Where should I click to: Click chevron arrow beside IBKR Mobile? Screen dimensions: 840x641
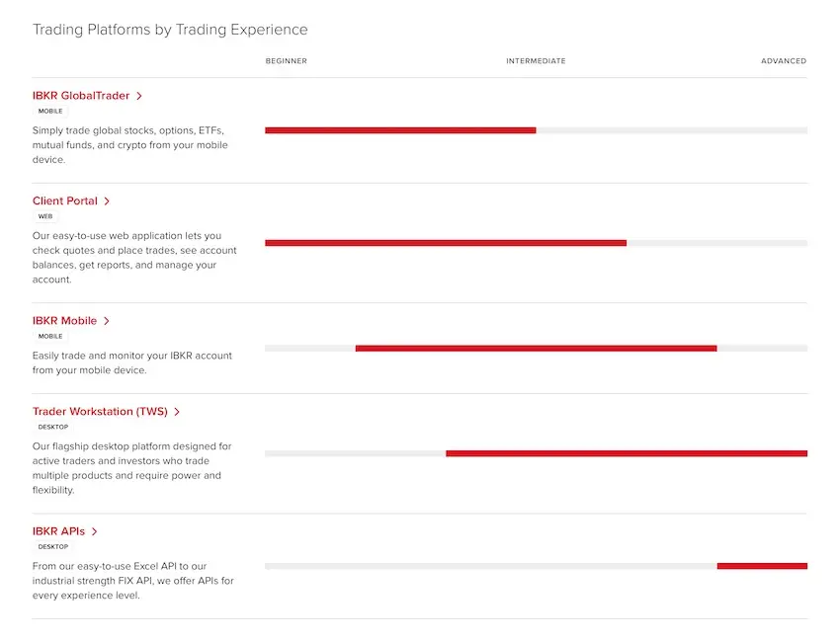pyautogui.click(x=107, y=321)
